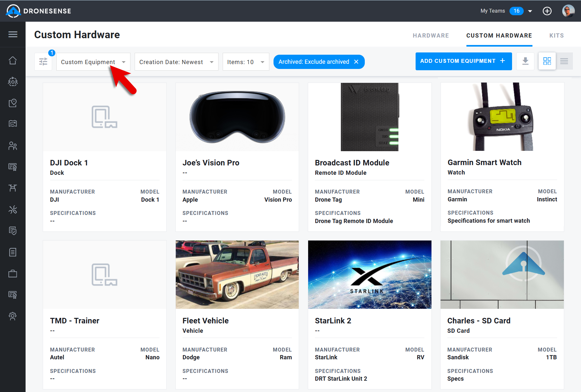The image size is (581, 392).
Task: Click the Broadcast ID Module device image
Action: click(x=370, y=117)
